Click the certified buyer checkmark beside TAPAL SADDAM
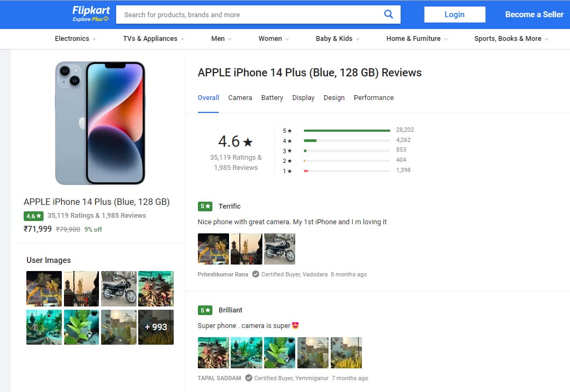The height and width of the screenshot is (392, 570). click(x=248, y=378)
